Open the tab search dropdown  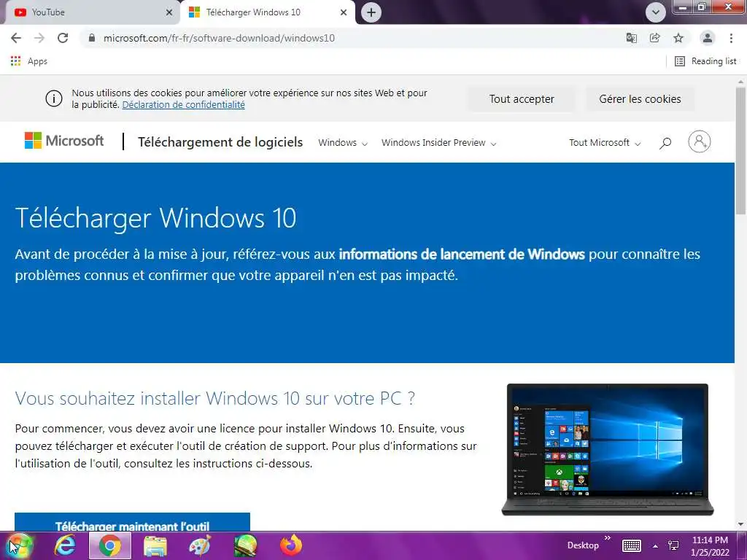656,12
